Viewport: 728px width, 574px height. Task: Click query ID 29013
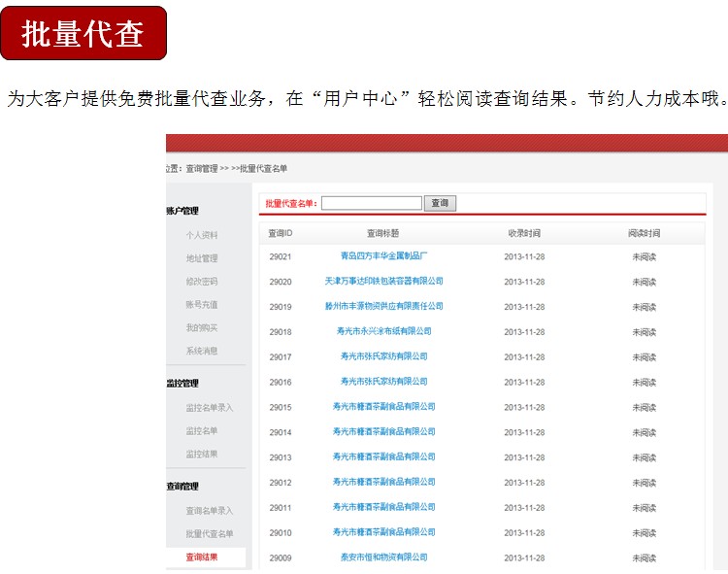(x=281, y=457)
